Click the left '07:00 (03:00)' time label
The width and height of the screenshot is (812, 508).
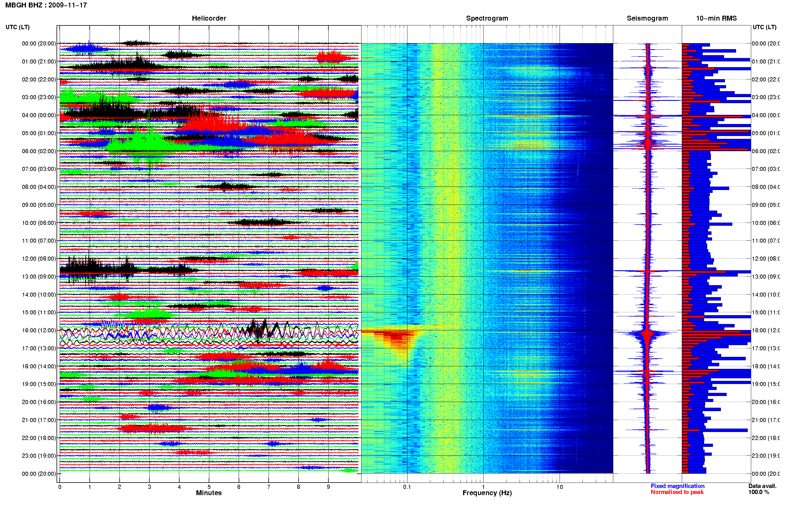point(39,169)
